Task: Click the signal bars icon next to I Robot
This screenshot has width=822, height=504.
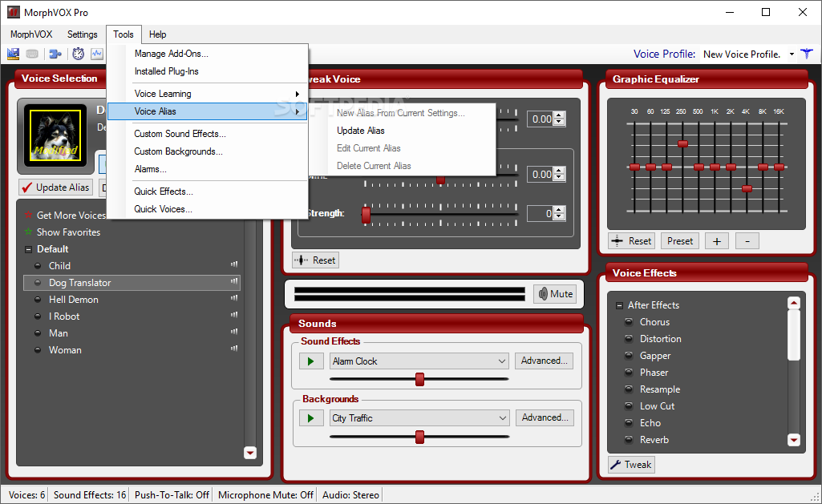Action: pyautogui.click(x=234, y=315)
